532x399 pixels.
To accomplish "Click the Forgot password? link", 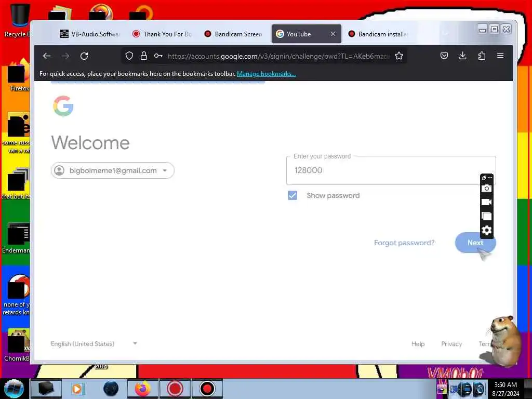I will point(404,243).
